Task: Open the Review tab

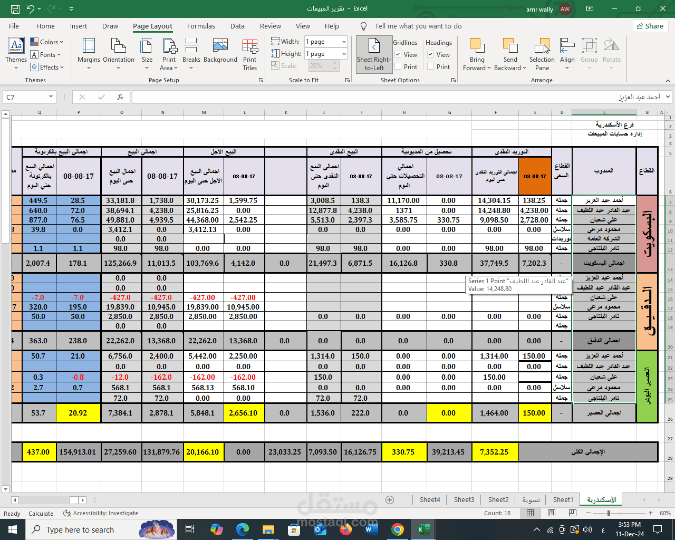Action: (x=270, y=26)
